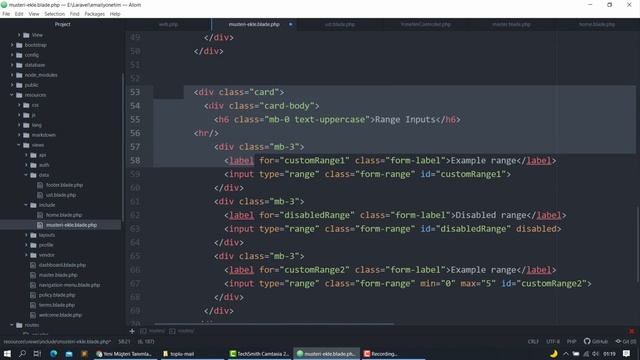Click the layouts folder icon

coord(33,235)
